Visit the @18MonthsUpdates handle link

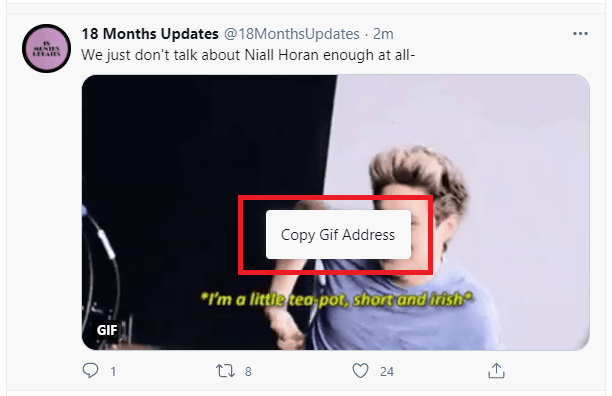292,34
